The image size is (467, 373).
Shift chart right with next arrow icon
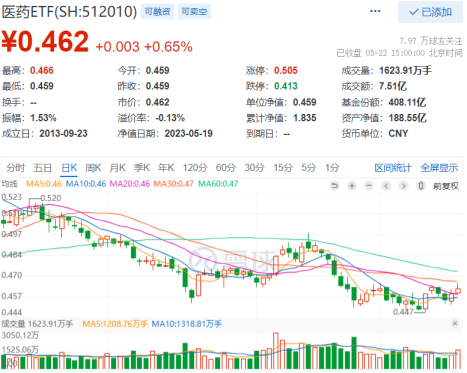(403, 186)
